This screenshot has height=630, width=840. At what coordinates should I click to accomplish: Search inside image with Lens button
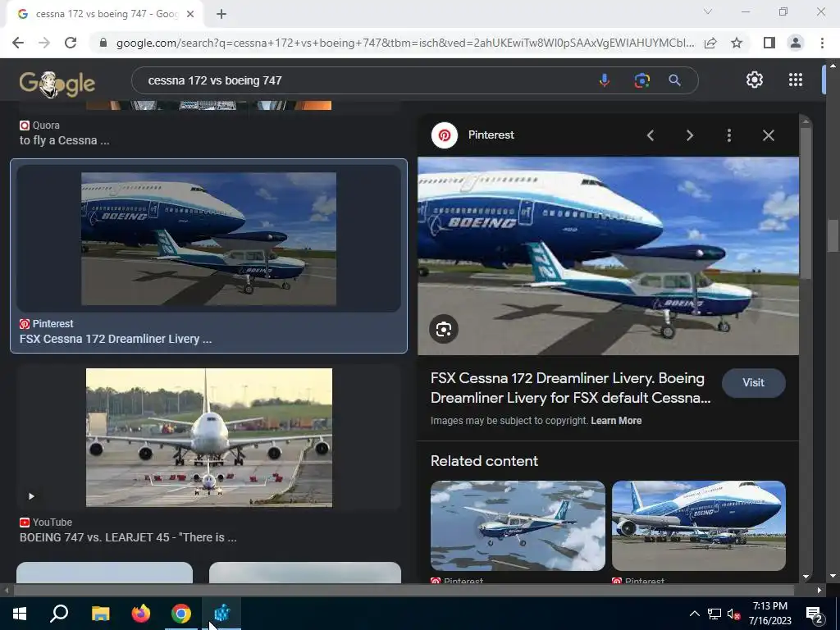coord(444,329)
